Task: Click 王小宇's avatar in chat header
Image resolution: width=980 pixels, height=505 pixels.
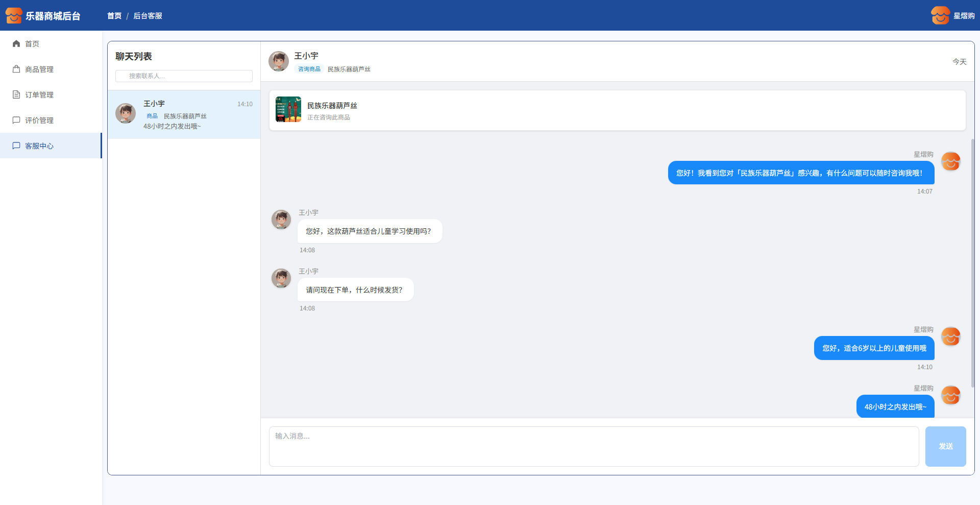Action: coord(279,61)
